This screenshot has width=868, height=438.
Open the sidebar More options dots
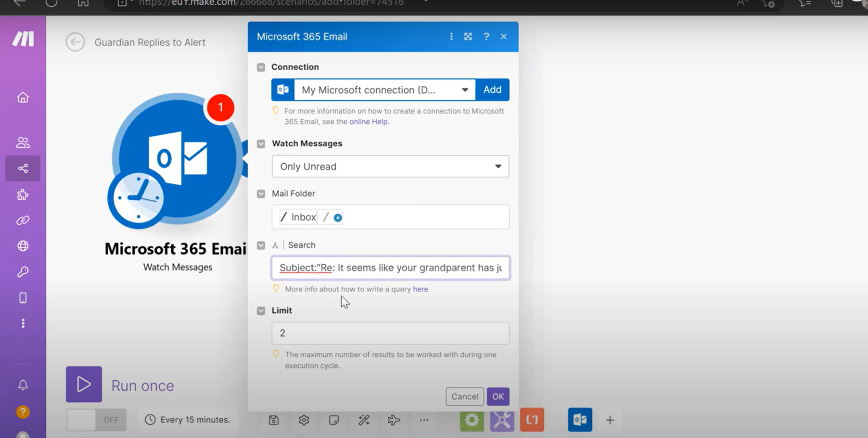23,323
